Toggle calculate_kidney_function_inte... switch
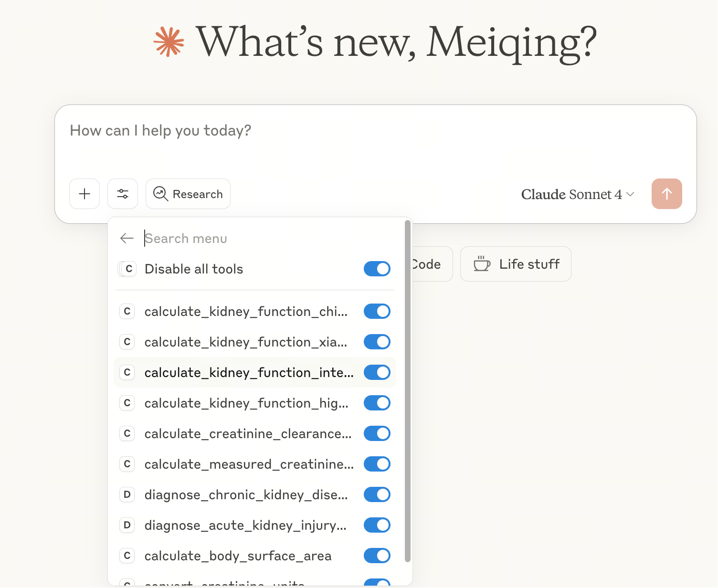The width and height of the screenshot is (718, 588). click(377, 372)
